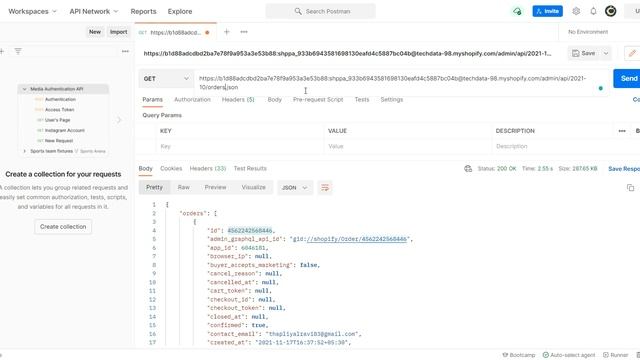Open the notifications bell
Screen dimensions: 640x360
click(593, 11)
